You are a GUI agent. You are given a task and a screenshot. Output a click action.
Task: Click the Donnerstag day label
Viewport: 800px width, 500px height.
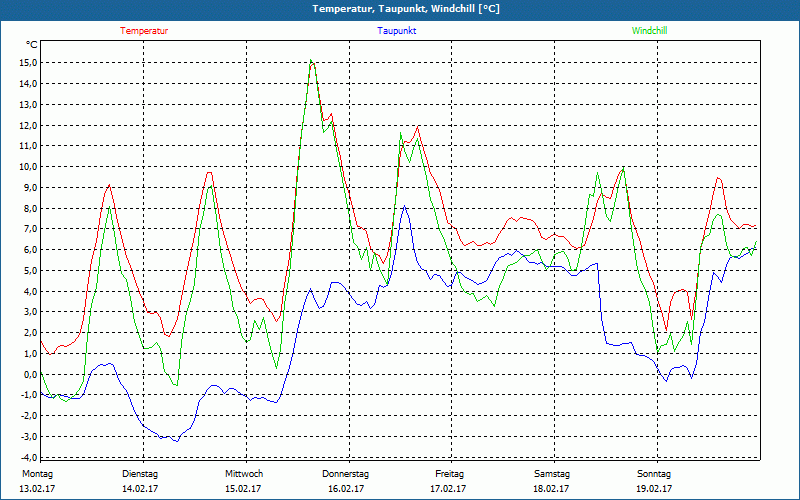click(345, 474)
